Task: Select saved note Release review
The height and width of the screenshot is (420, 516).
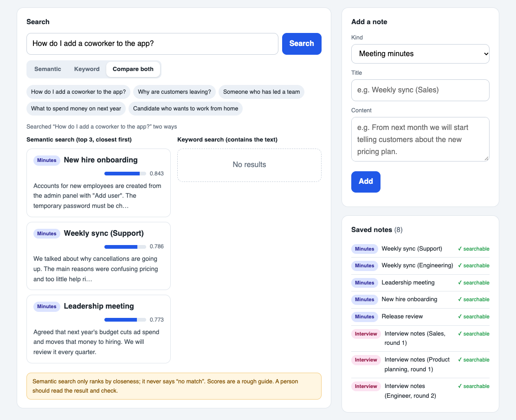Action: pos(420,317)
